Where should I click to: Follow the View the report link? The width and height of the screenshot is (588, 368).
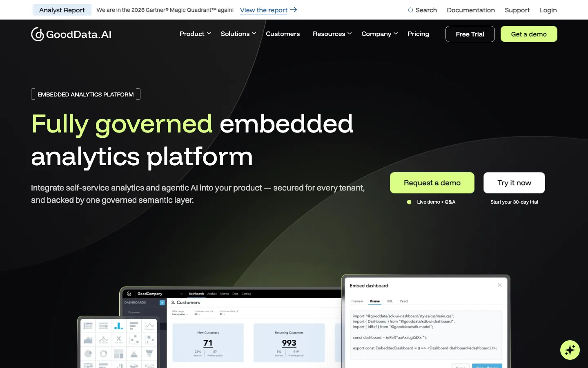264,10
